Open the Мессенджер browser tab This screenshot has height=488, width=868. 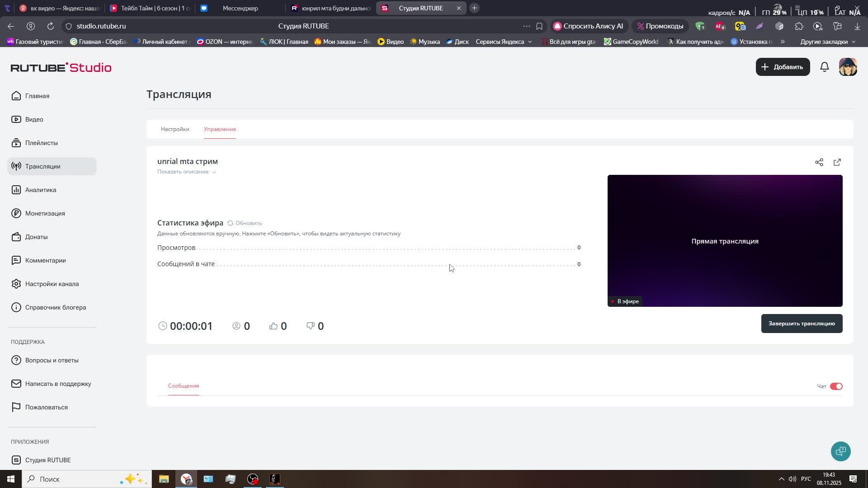[x=241, y=8]
